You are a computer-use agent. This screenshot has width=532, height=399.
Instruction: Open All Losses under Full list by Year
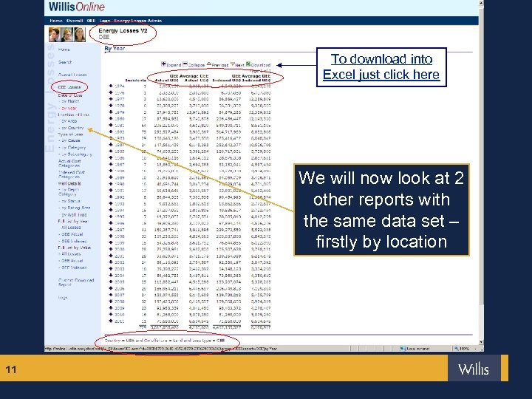point(71,228)
